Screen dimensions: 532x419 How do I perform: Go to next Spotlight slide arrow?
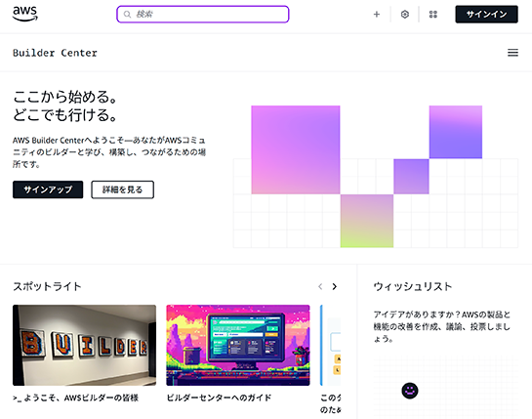(335, 286)
